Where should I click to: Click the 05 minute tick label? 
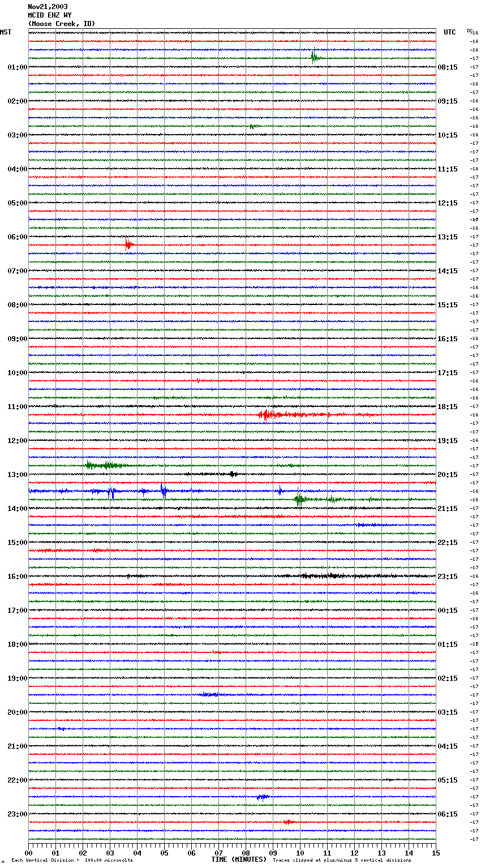coord(165,853)
